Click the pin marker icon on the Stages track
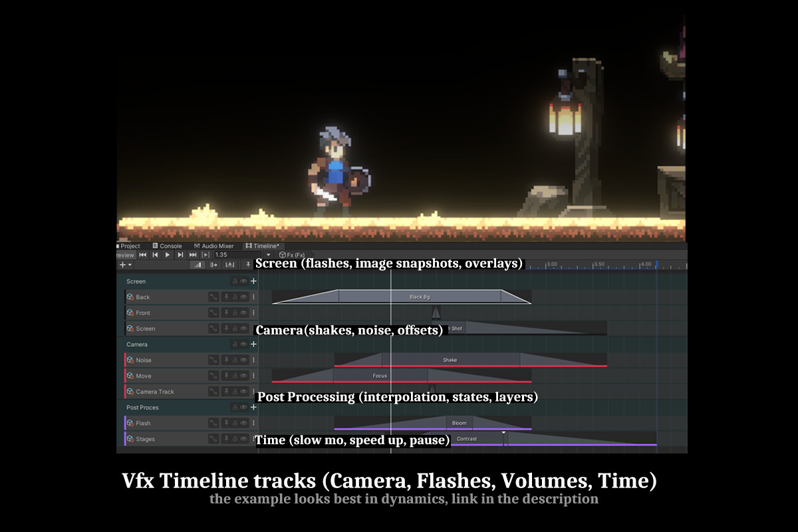 pos(226,439)
